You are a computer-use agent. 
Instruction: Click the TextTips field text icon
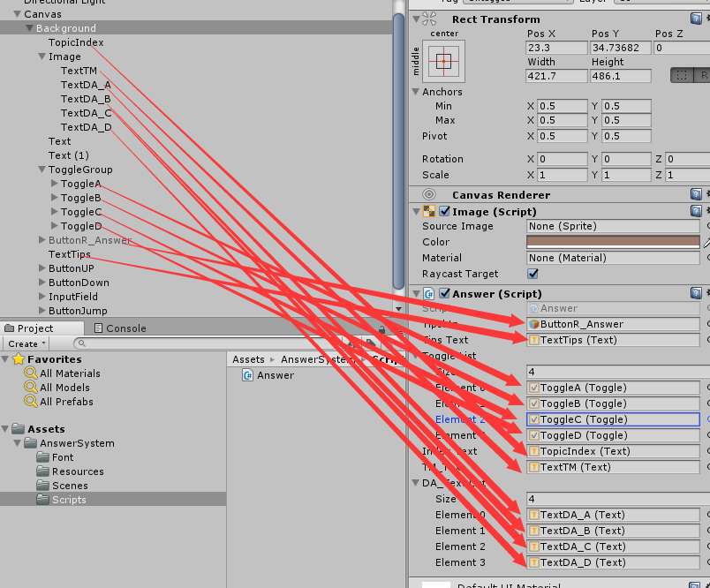[x=534, y=340]
